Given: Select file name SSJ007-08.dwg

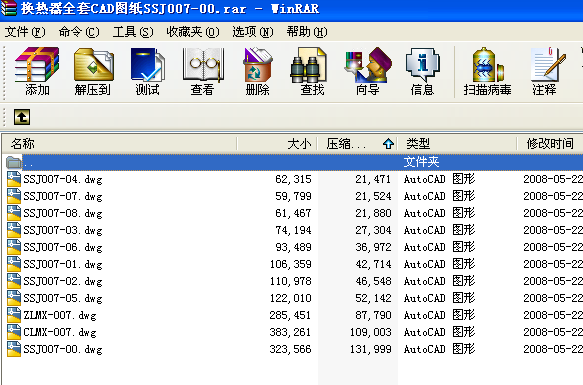Looking at the screenshot, I should tap(63, 214).
